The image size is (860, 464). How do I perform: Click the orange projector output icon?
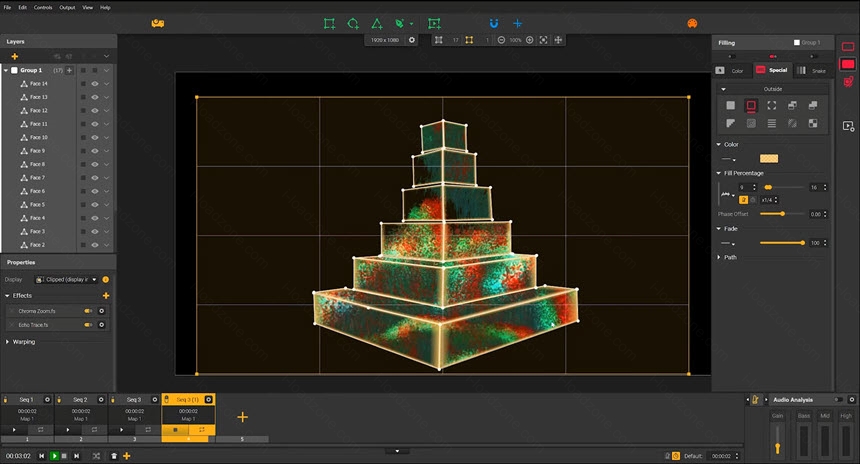click(x=158, y=23)
